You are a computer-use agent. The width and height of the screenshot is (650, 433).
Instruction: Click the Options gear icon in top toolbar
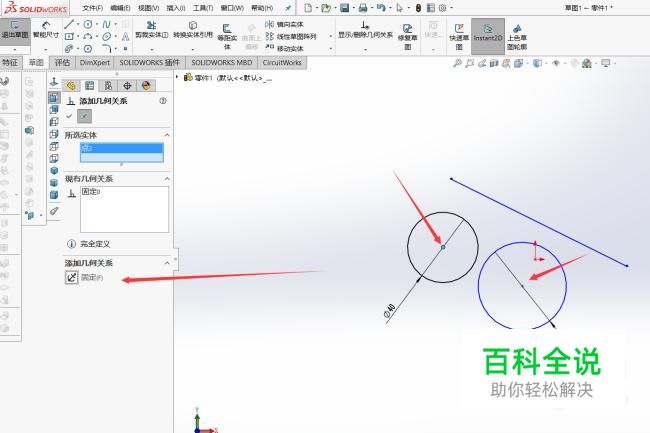pyautogui.click(x=442, y=7)
